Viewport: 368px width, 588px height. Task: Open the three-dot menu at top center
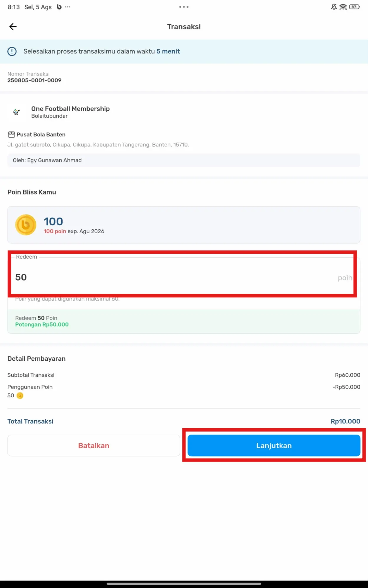184,7
